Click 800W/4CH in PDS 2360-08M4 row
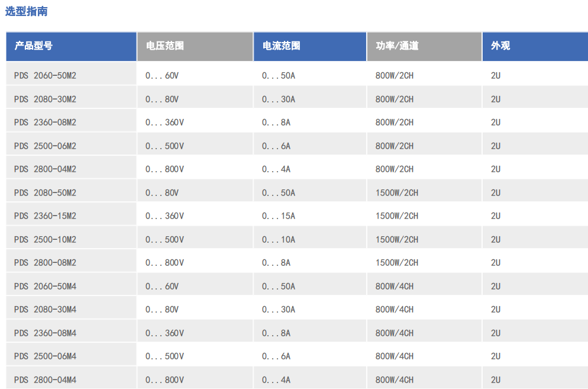The height and width of the screenshot is (389, 588). point(395,333)
